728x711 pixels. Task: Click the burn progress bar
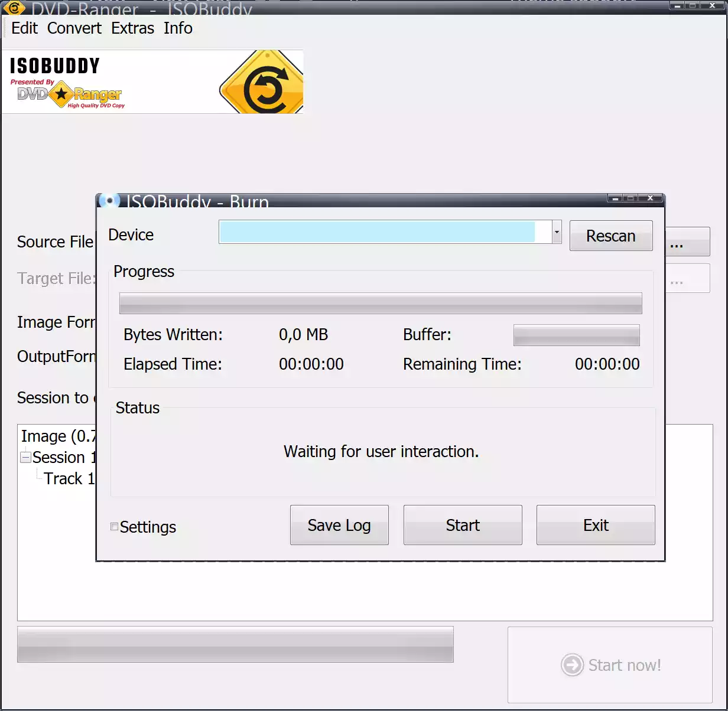tap(380, 303)
